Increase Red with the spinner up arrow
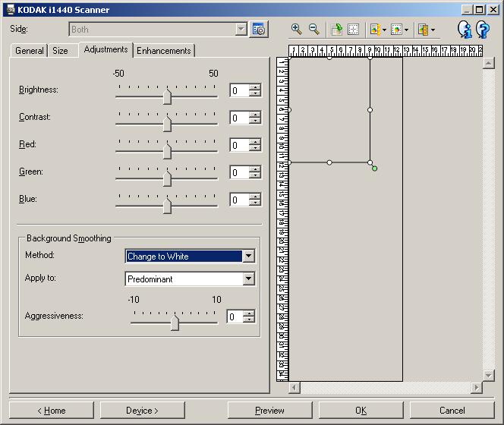The width and height of the screenshot is (504, 425). click(255, 142)
